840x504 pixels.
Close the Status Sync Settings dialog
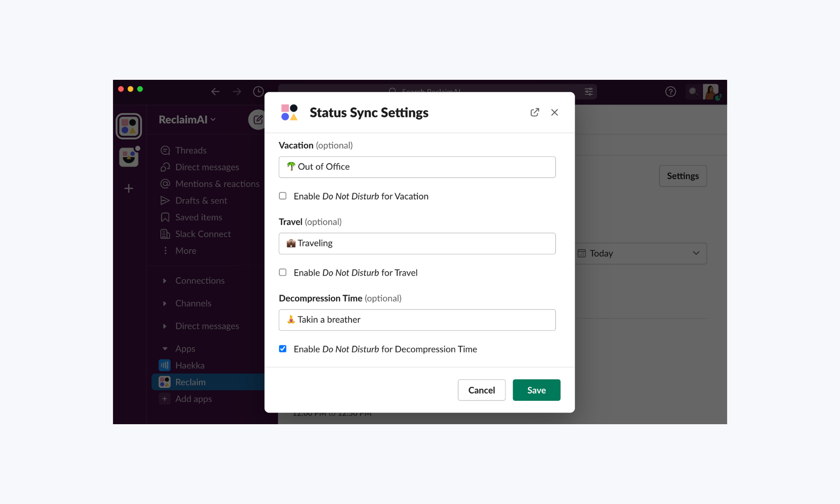point(554,112)
